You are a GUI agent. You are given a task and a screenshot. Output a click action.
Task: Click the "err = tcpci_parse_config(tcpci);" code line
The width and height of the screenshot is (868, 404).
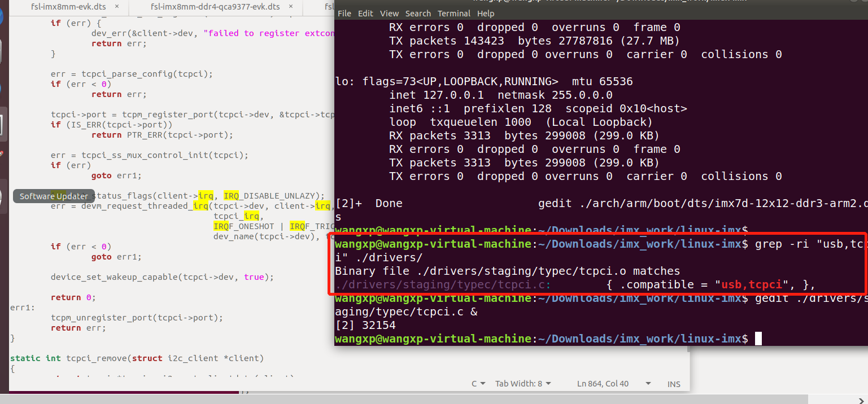pyautogui.click(x=132, y=74)
